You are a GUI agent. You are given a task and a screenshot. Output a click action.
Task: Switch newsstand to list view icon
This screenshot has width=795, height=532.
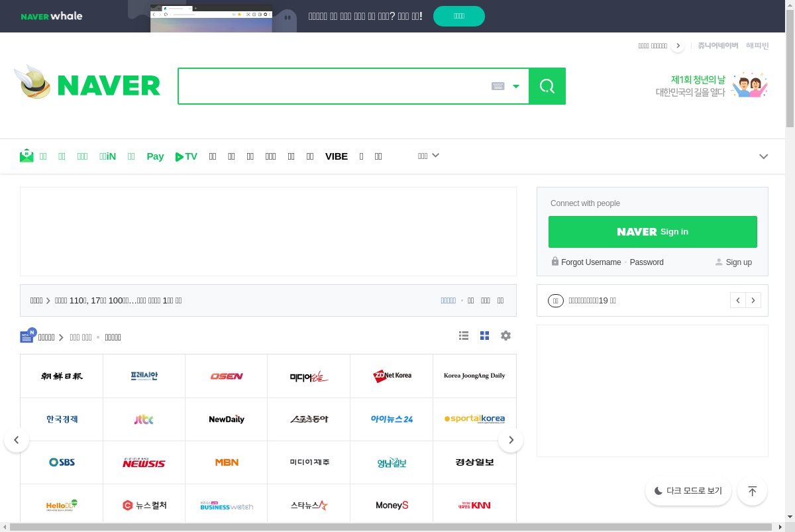(x=464, y=336)
